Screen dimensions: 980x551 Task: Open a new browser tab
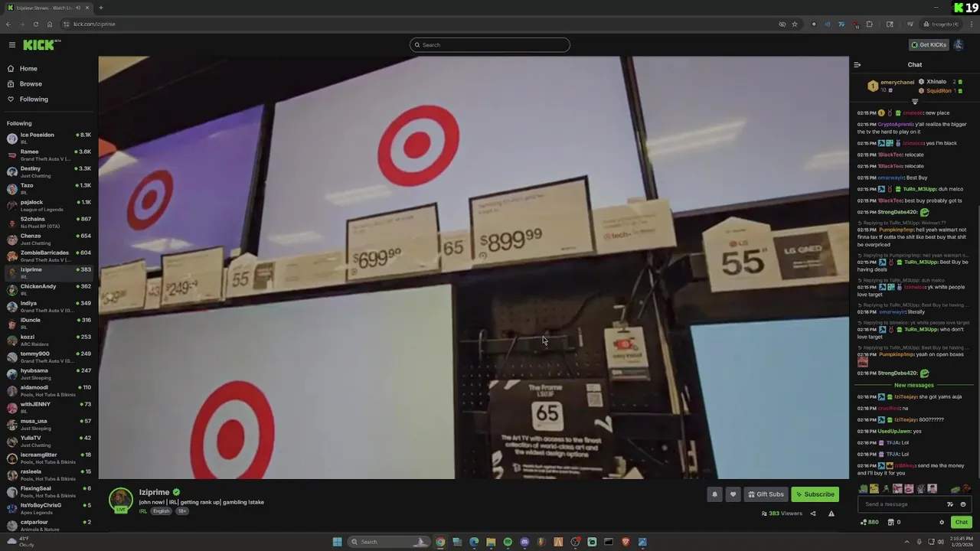pos(101,8)
